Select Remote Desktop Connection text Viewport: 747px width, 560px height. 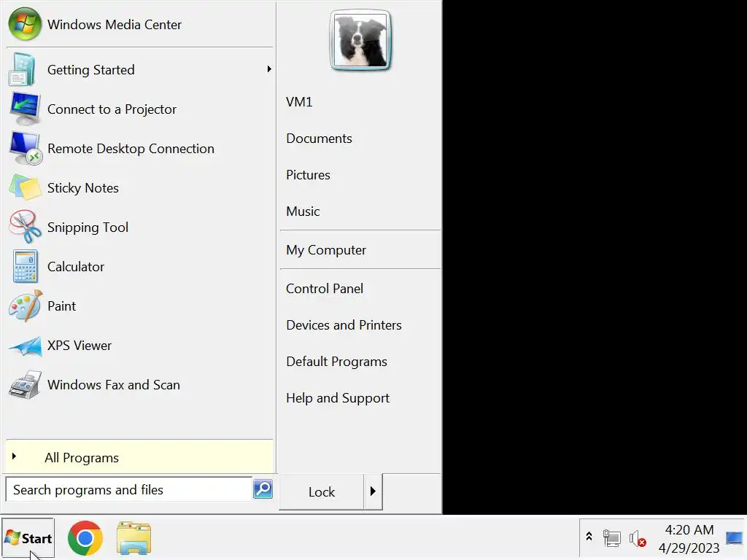click(x=131, y=149)
